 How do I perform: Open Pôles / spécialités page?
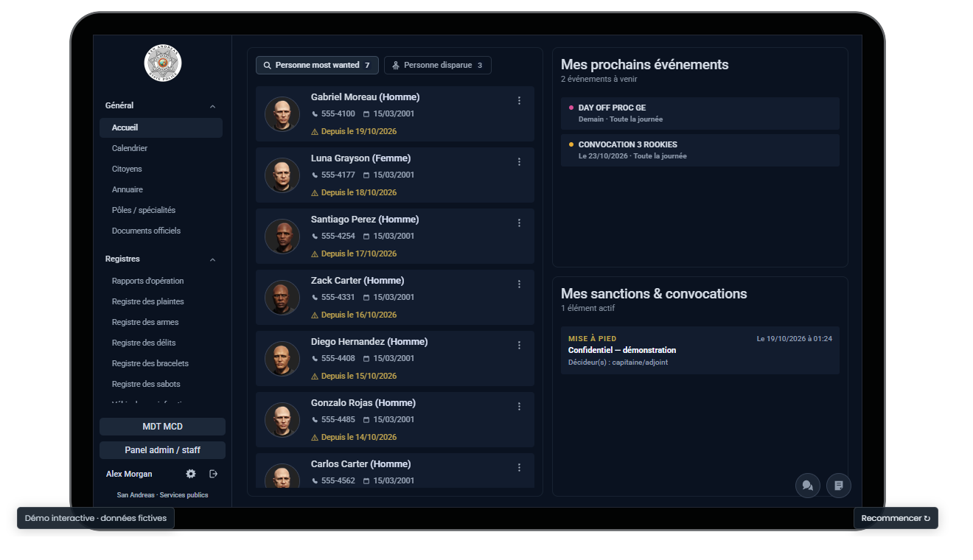161,210
